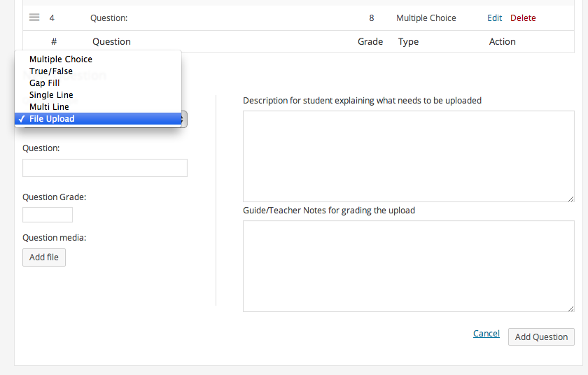Click the Guide/Teacher Notes text area

(408, 266)
